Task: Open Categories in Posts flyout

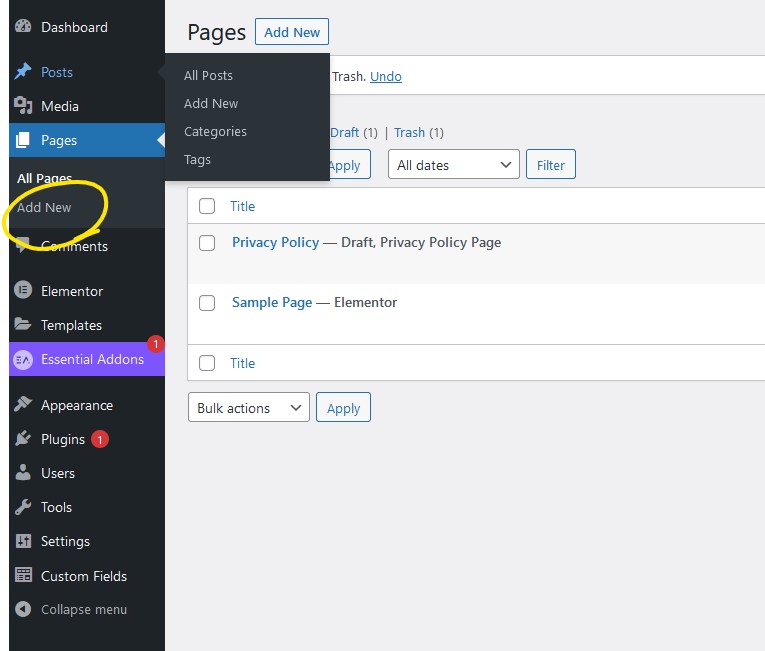Action: point(215,131)
